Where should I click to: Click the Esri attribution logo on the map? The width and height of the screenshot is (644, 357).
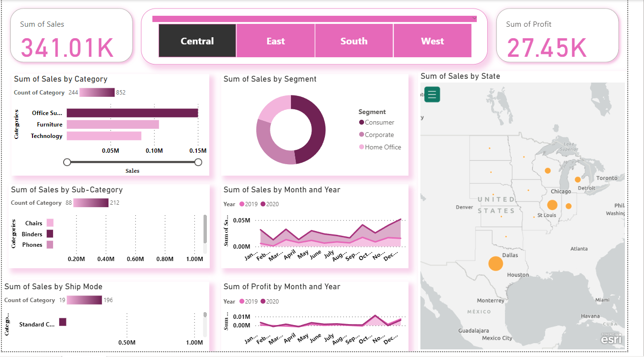coord(612,340)
